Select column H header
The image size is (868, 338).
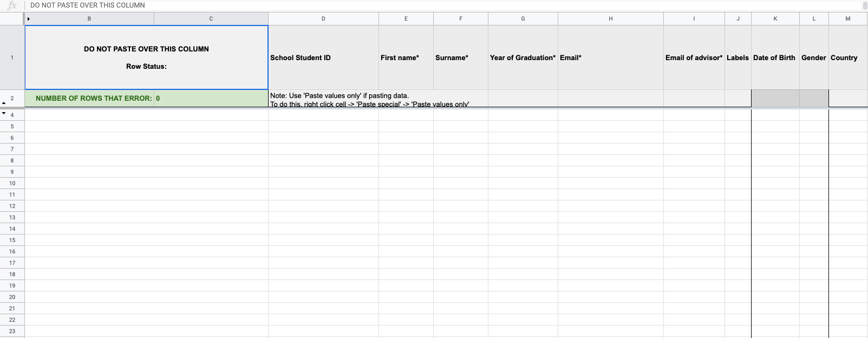click(x=611, y=19)
